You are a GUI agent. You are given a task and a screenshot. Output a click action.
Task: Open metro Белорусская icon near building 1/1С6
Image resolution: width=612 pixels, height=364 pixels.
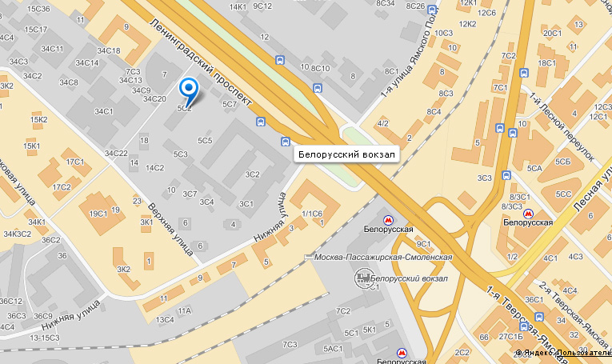(388, 220)
